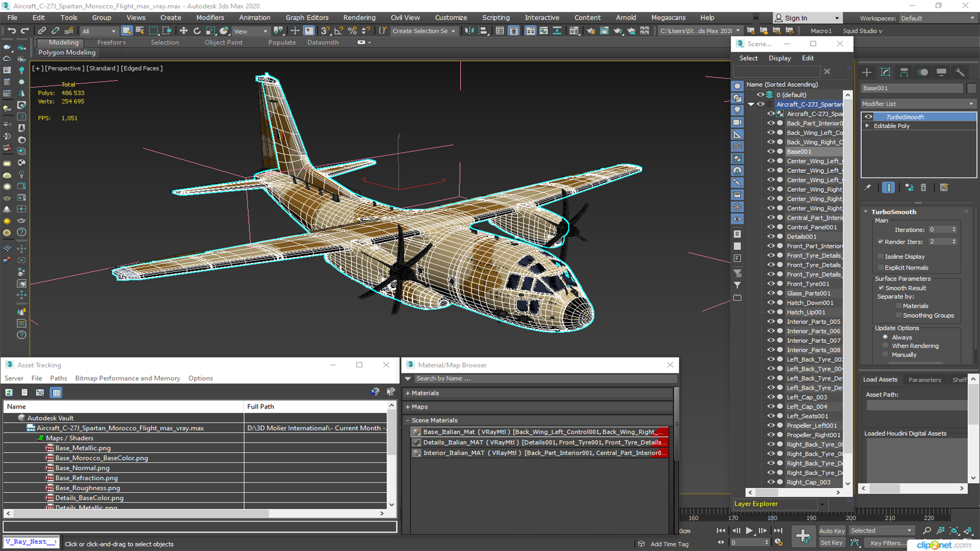Click the Mirror tool icon

pyautogui.click(x=469, y=31)
